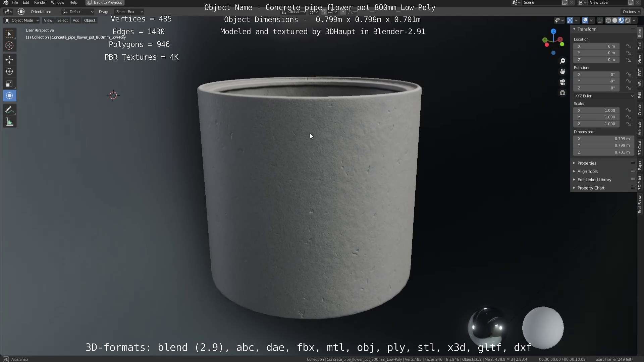Open the Options dropdown
Image resolution: width=644 pixels, height=362 pixels.
point(631,12)
